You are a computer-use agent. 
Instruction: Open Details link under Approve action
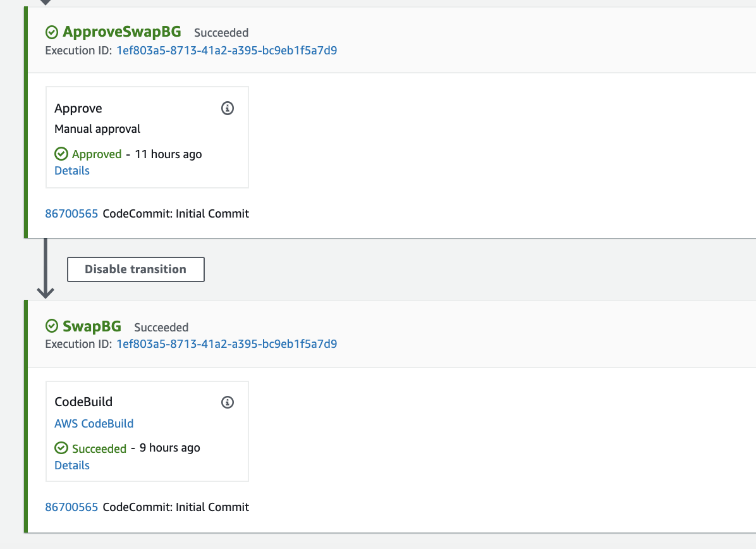pos(72,171)
